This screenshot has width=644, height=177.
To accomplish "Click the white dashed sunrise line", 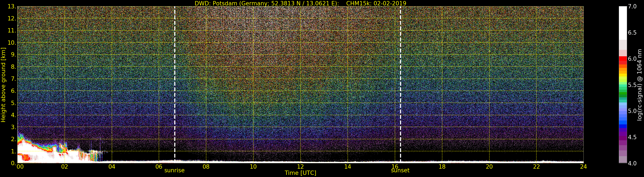I will (174, 85).
